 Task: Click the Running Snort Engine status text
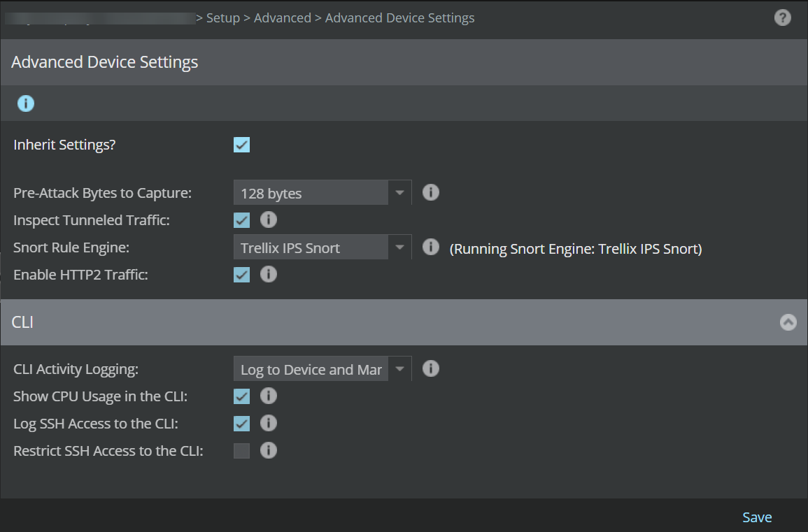click(576, 249)
